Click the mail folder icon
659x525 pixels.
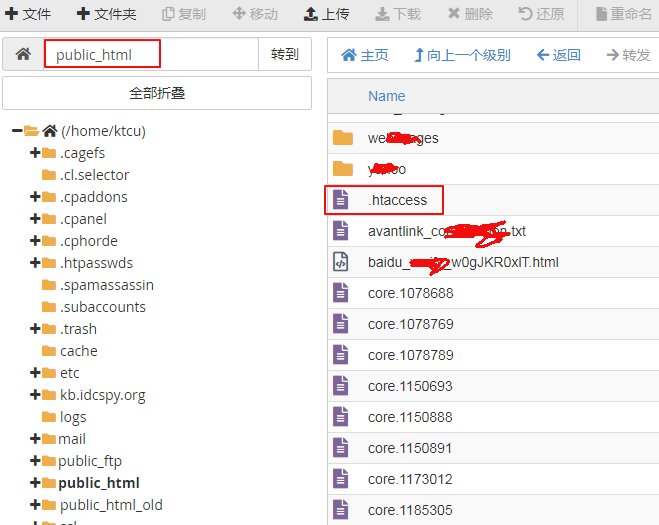(49, 438)
